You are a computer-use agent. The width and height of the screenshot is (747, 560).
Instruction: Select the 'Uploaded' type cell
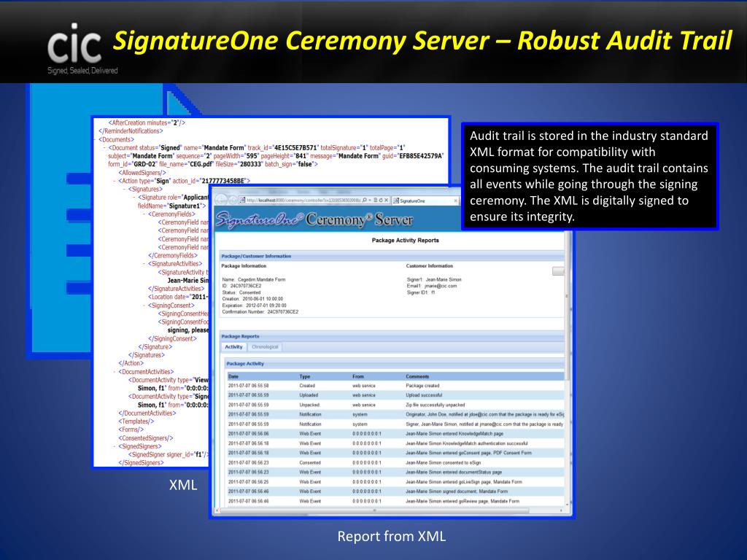tap(309, 395)
